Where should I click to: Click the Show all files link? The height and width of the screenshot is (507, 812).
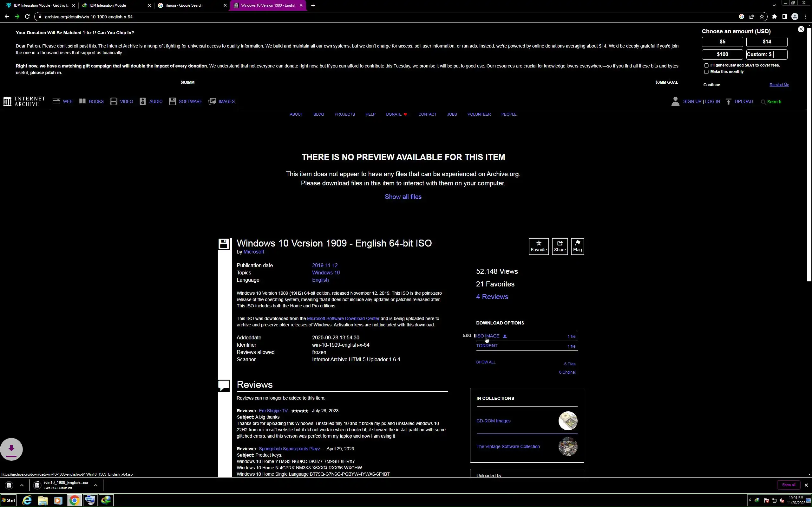coord(403,197)
